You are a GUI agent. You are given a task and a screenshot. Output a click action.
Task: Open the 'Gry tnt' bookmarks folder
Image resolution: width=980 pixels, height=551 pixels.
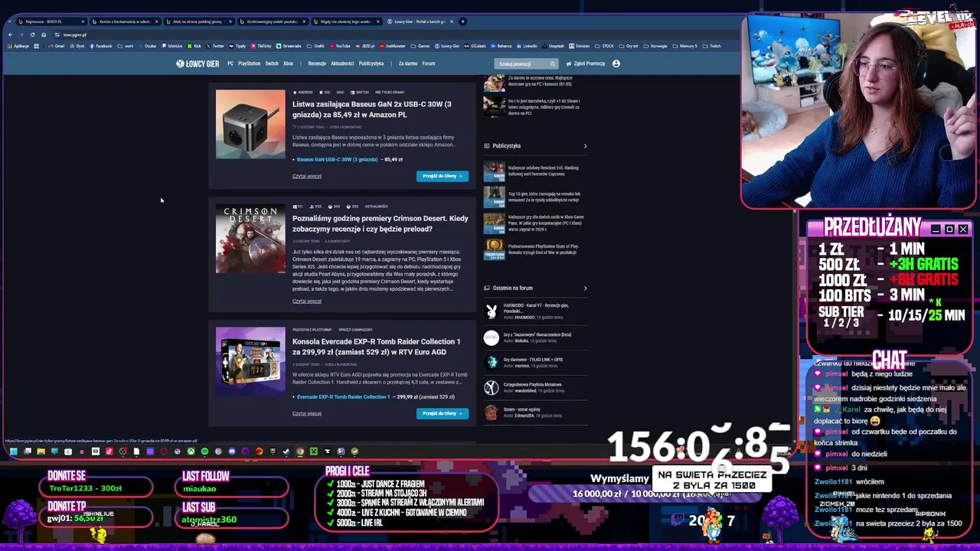[x=629, y=46]
